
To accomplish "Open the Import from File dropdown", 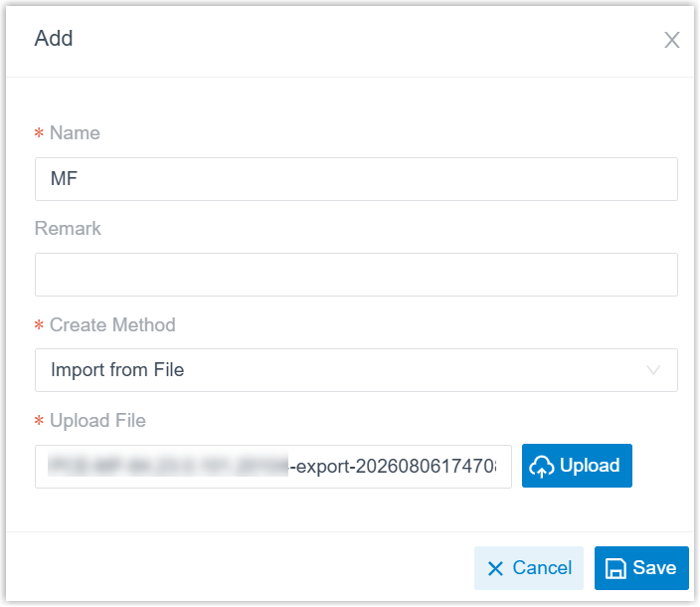I will (356, 370).
